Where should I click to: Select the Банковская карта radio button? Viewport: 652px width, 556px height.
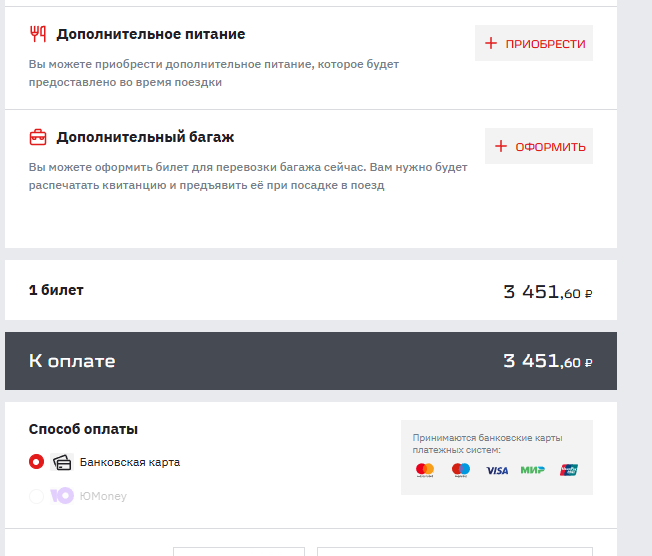tap(37, 462)
